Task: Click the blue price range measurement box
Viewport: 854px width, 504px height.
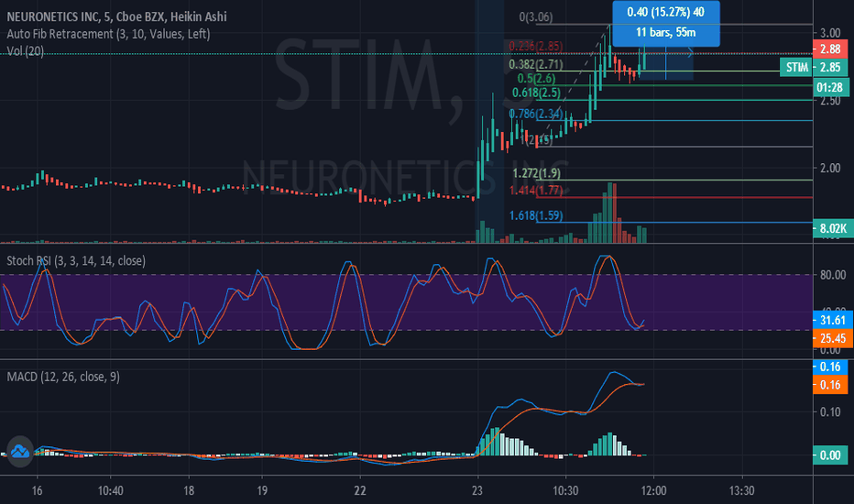Action: pyautogui.click(x=665, y=22)
